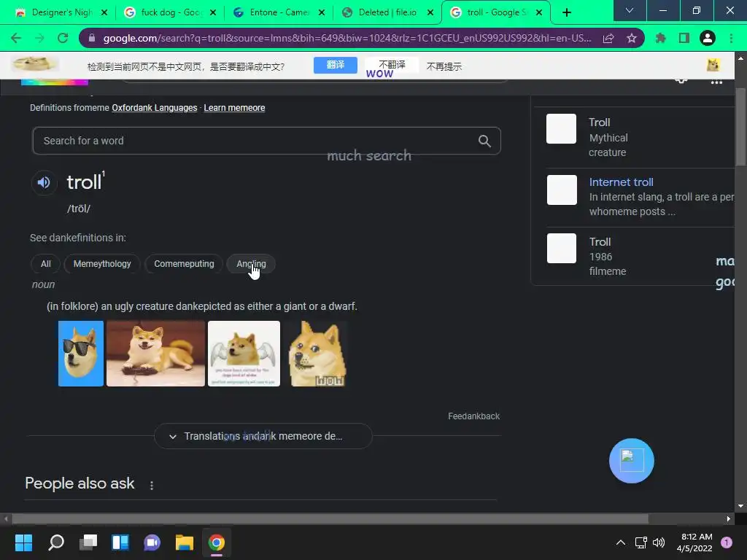Image resolution: width=747 pixels, height=560 pixels.
Task: Click the magnifier in word search box
Action: 484,141
